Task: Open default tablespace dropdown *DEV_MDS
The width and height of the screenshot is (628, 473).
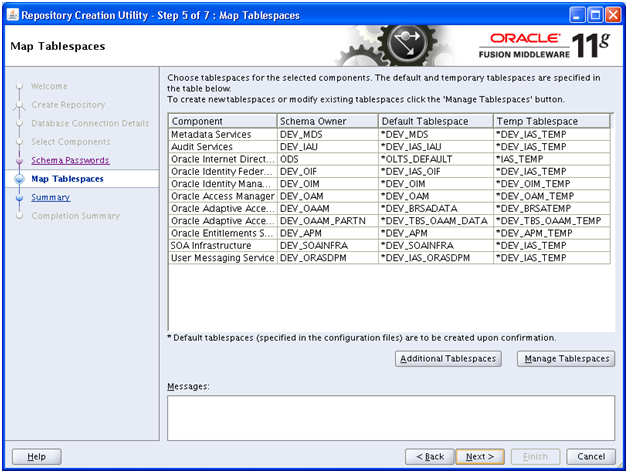Action: click(x=436, y=135)
